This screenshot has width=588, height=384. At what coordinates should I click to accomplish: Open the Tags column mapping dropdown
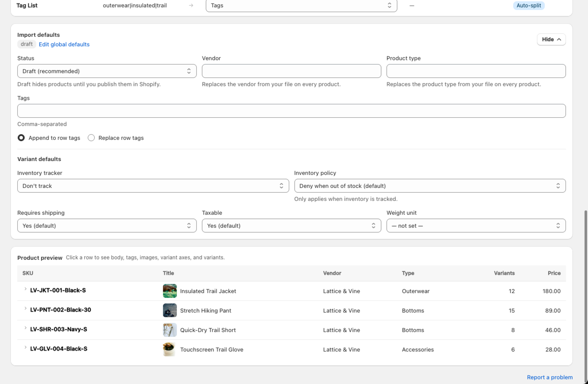(301, 6)
